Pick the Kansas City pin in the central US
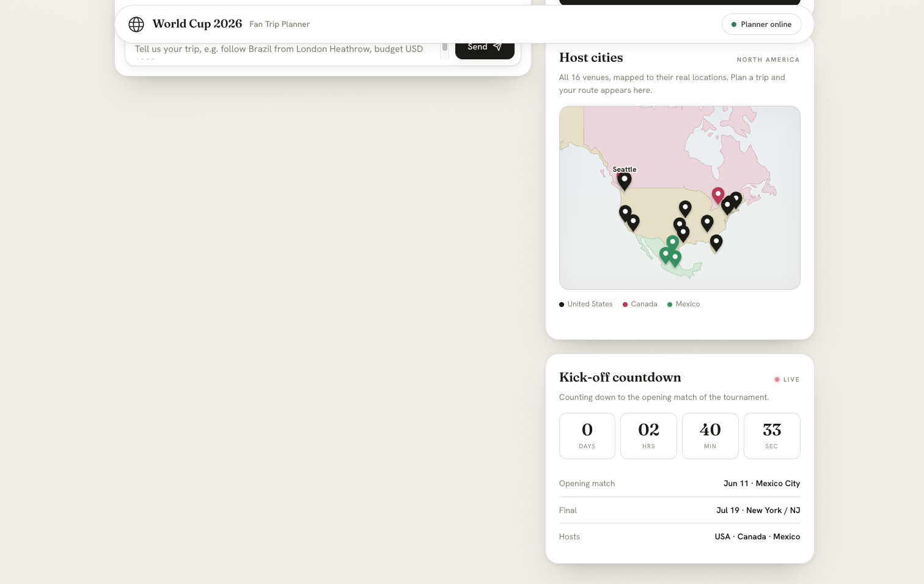The height and width of the screenshot is (584, 924). pyautogui.click(x=685, y=209)
